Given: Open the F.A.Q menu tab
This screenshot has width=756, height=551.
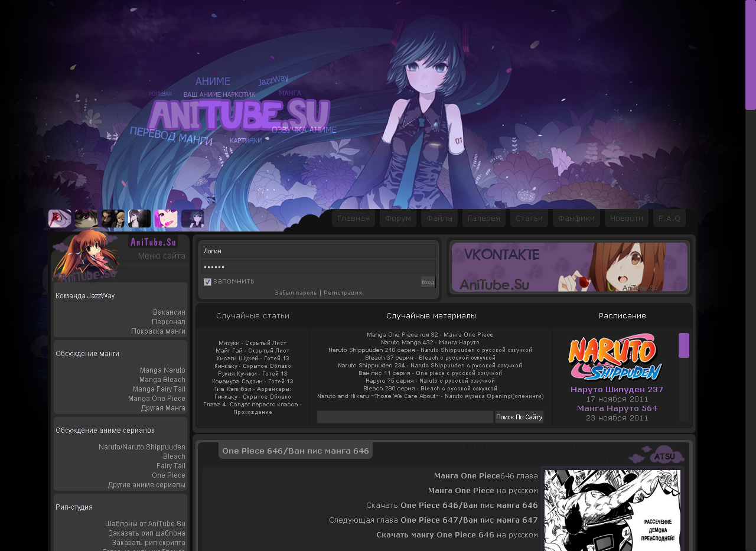Looking at the screenshot, I should tap(669, 219).
